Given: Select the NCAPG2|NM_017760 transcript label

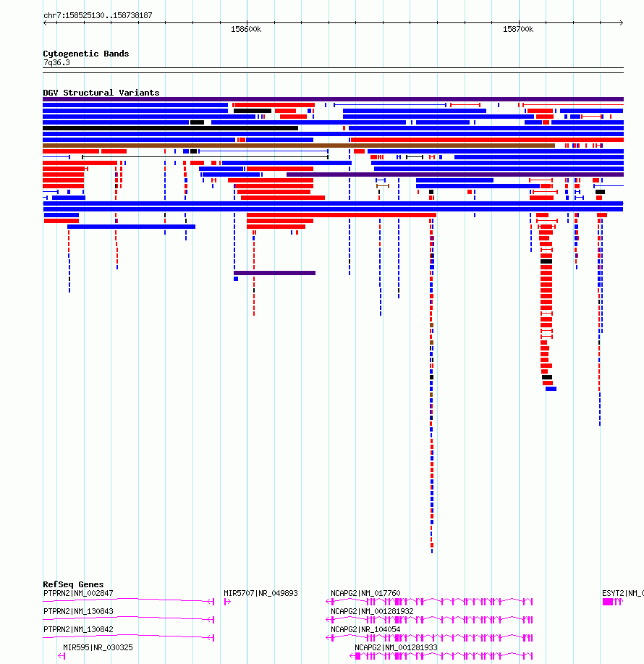Looking at the screenshot, I should [365, 593].
